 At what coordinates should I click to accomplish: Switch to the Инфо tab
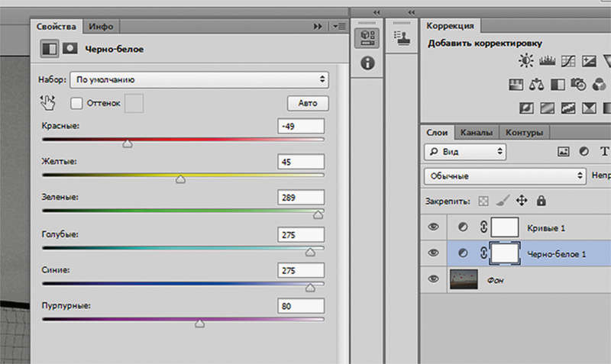[x=101, y=26]
